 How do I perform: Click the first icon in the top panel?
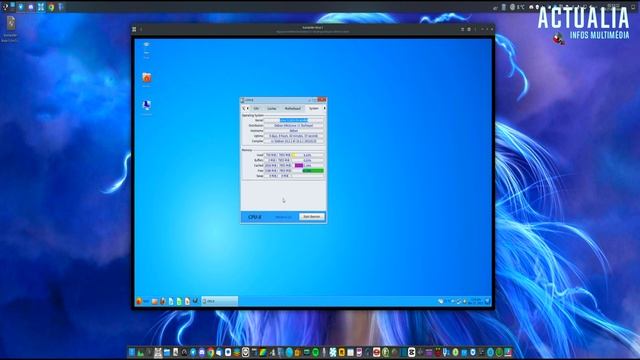point(5,7)
